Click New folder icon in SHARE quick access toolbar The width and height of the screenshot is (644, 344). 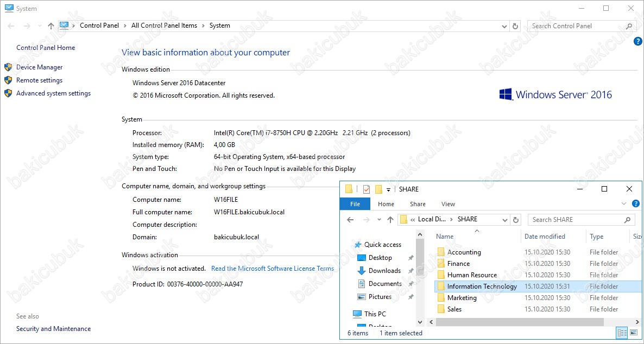(x=378, y=189)
